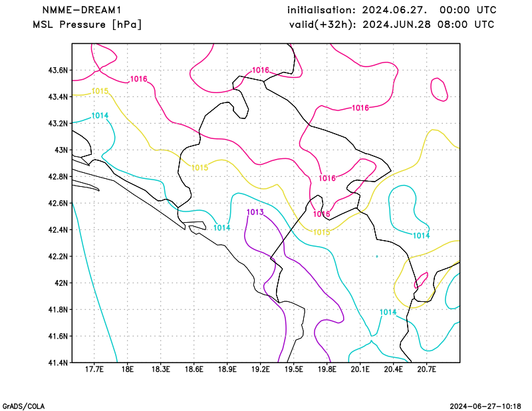Click the 42.2N latitude label
This screenshot has width=532, height=411.
(58, 256)
